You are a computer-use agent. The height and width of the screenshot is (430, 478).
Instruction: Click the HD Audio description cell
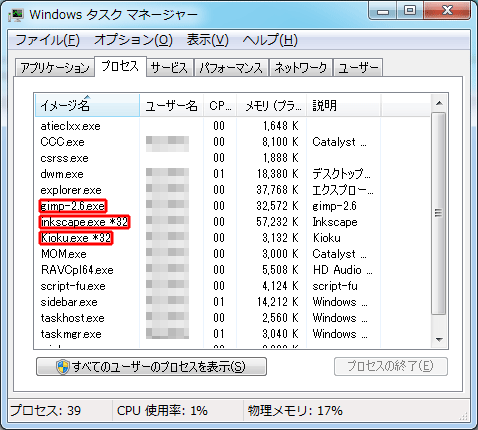point(342,270)
